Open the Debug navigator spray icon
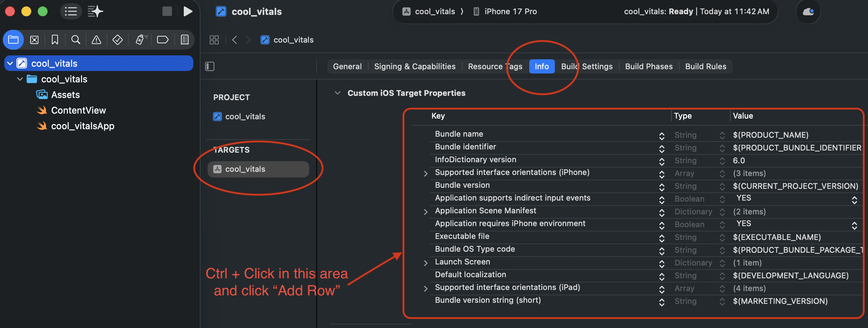Image resolution: width=868 pixels, height=328 pixels. pos(141,40)
